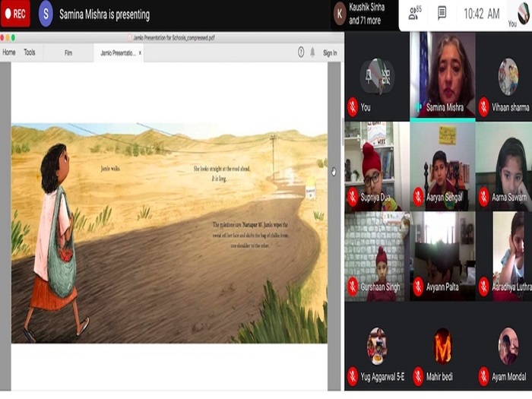Select Aaryan Sehgal's video tile

click(x=442, y=166)
